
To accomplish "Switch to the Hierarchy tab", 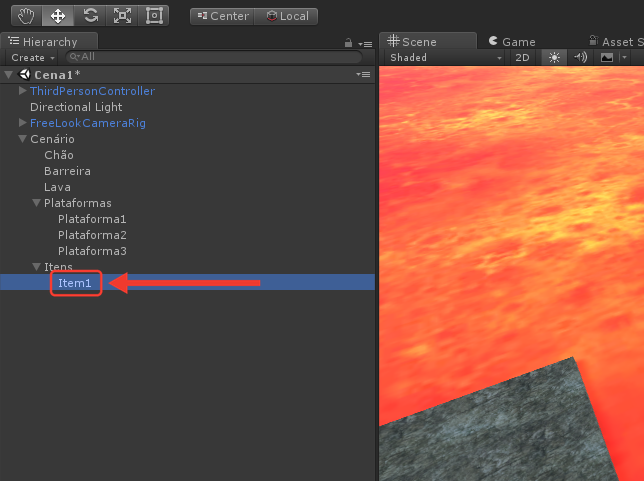I will (x=49, y=41).
